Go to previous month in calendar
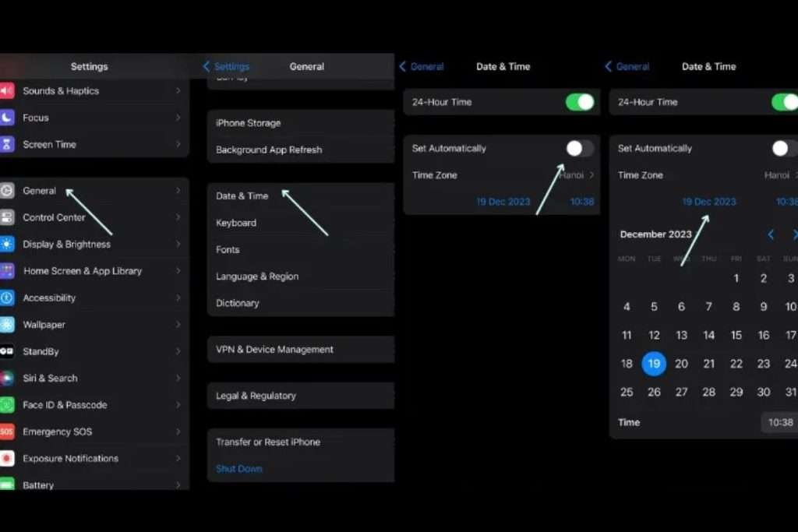The width and height of the screenshot is (798, 532). 771,234
